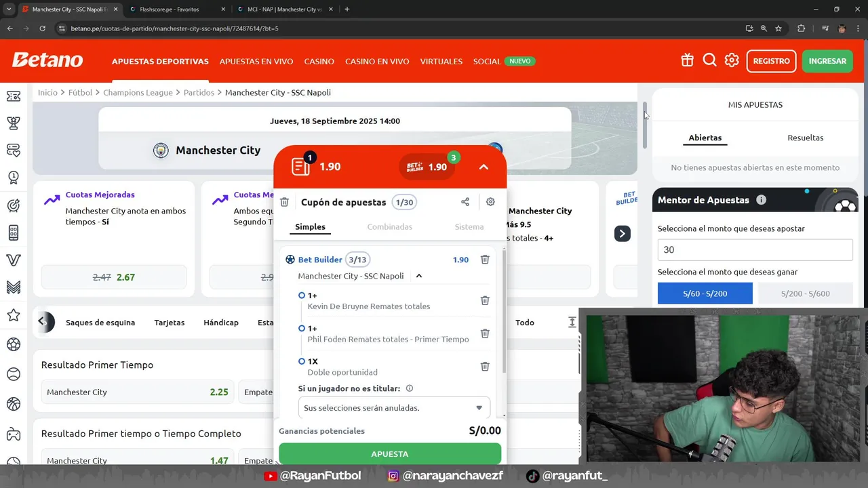868x488 pixels.
Task: Click the bet slip vertical scrollbar
Action: [x=503, y=312]
